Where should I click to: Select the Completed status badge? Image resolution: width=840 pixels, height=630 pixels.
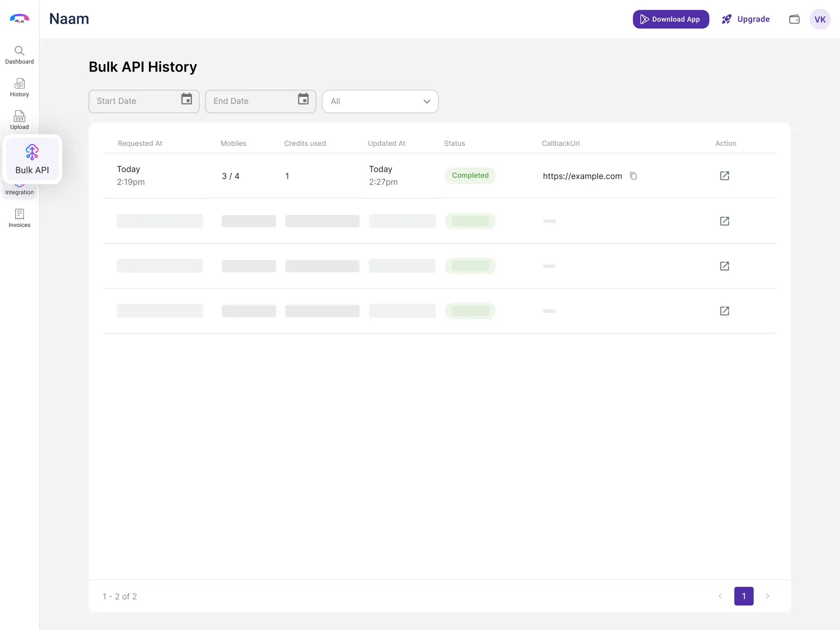pyautogui.click(x=470, y=175)
